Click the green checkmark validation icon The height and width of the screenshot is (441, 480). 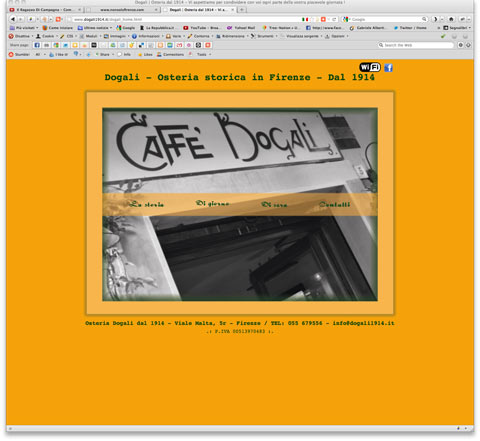coord(443,36)
